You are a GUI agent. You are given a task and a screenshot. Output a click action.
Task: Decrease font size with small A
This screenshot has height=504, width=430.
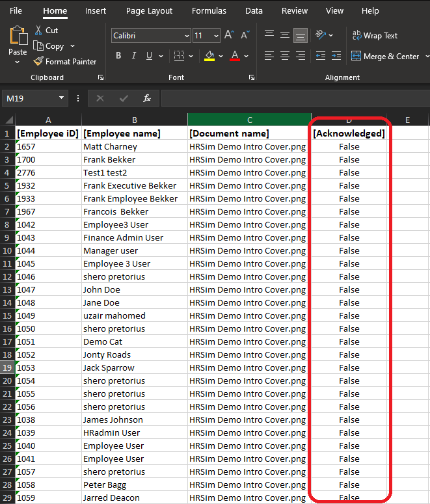tap(245, 34)
